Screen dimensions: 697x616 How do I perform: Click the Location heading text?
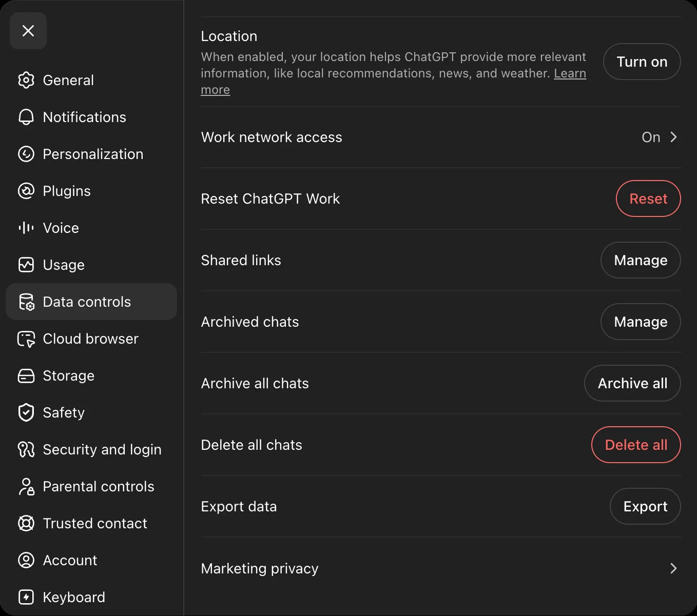(229, 36)
